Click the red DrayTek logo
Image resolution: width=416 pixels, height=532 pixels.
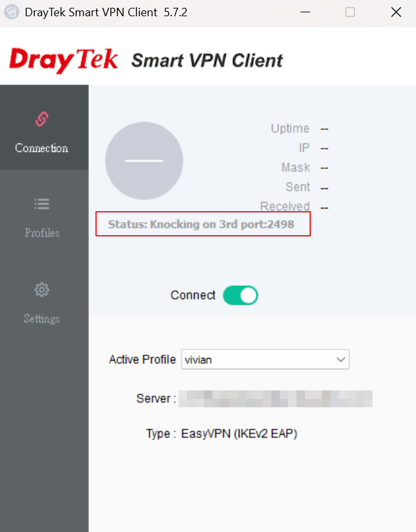click(64, 60)
